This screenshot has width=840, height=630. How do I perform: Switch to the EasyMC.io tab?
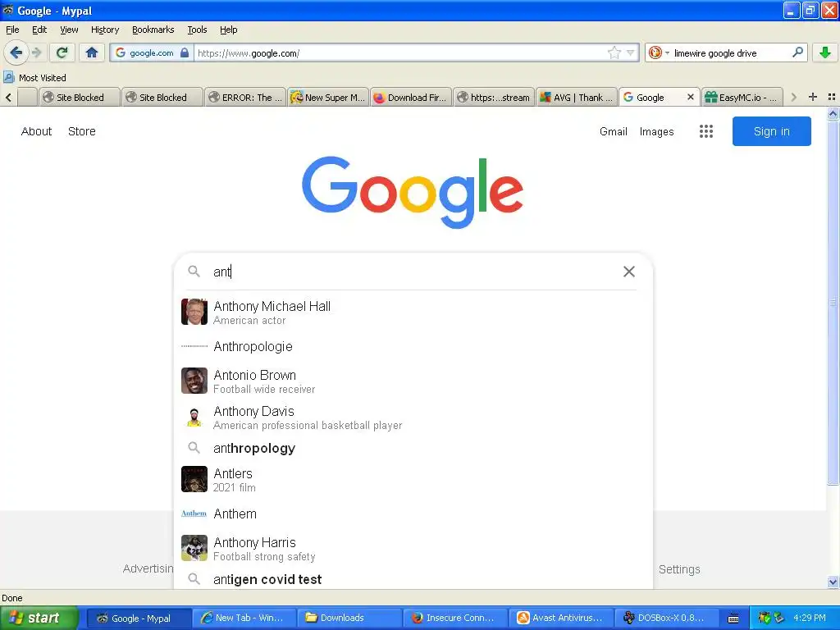pos(742,97)
